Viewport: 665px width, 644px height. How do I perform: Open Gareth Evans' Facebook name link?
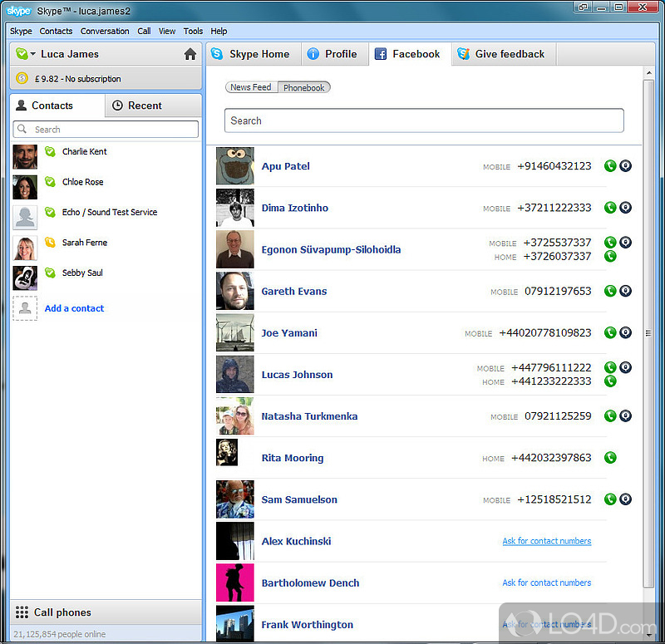coord(294,292)
